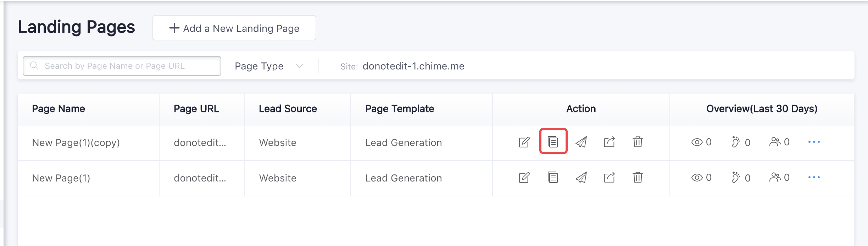Duplicate the New Page(1)(copy) landing page
The image size is (868, 246).
(553, 142)
